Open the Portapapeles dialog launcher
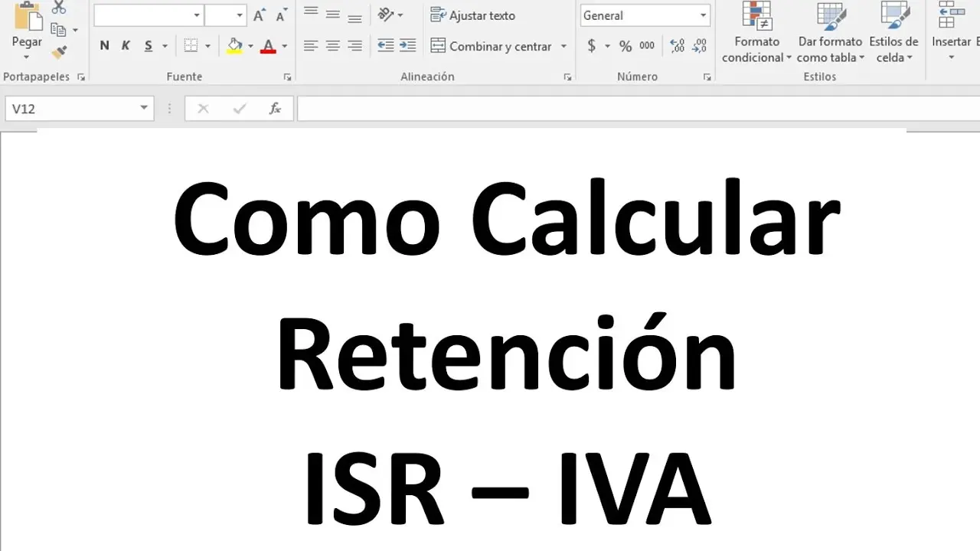Viewport: 980px width, 551px height. click(81, 77)
